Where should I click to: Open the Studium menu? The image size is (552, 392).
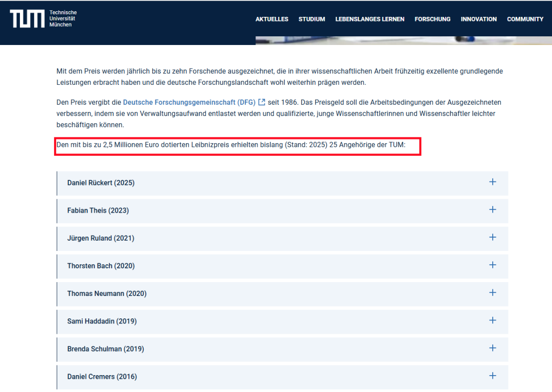(312, 19)
